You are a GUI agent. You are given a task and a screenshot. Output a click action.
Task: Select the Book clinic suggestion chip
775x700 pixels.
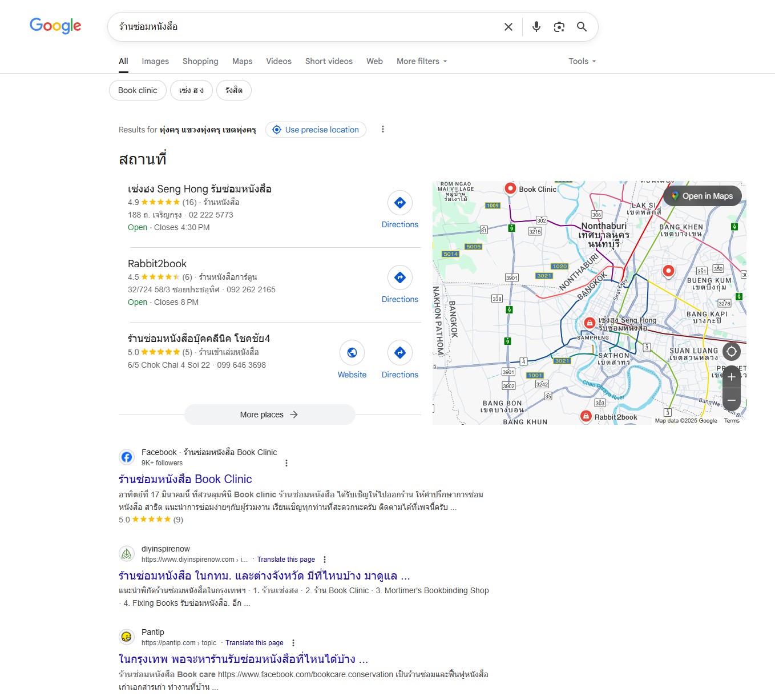tap(138, 90)
